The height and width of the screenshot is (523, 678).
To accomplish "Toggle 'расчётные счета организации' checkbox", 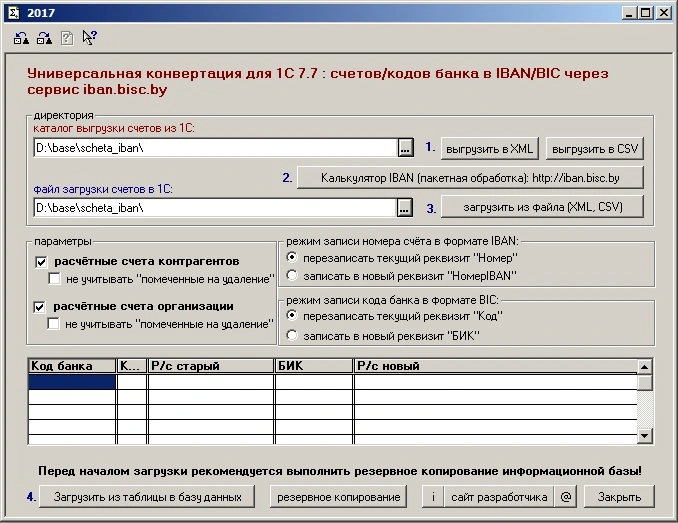I will coord(42,307).
